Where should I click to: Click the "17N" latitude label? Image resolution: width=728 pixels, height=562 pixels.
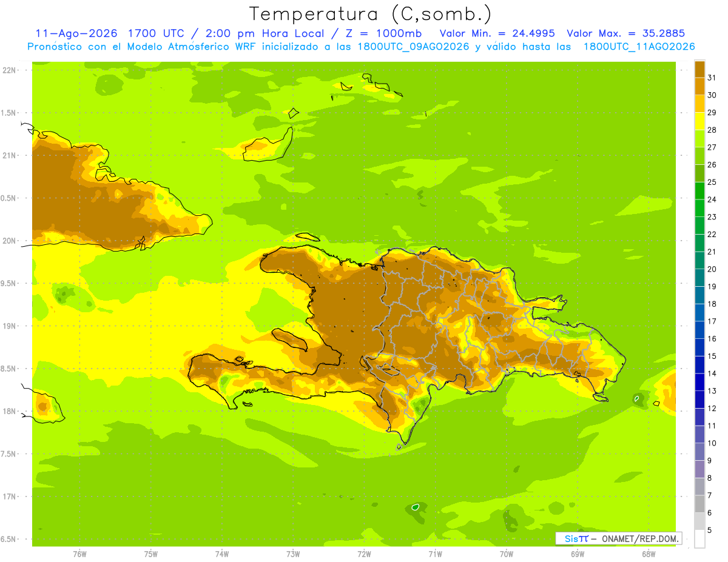point(10,497)
